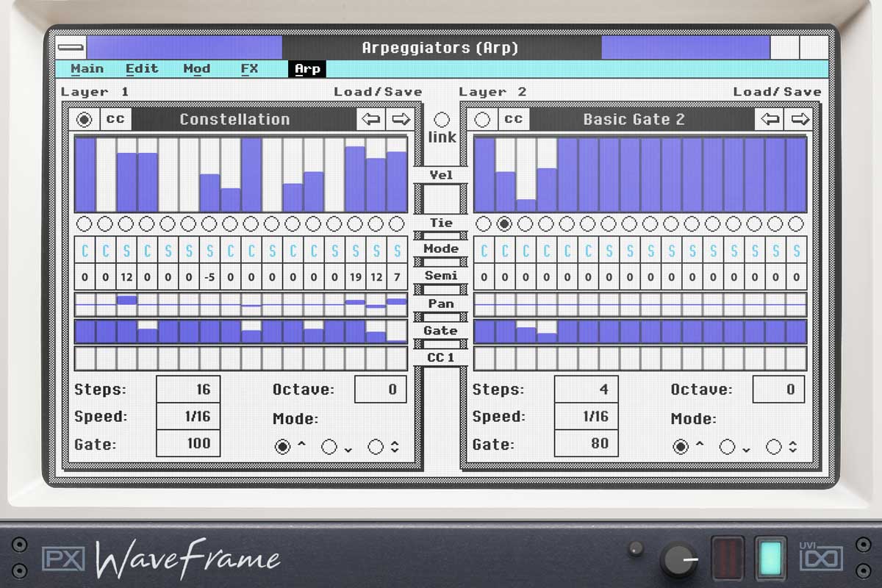882x588 pixels.
Task: Toggle tie on Layer 1 step 1
Action: click(x=85, y=224)
